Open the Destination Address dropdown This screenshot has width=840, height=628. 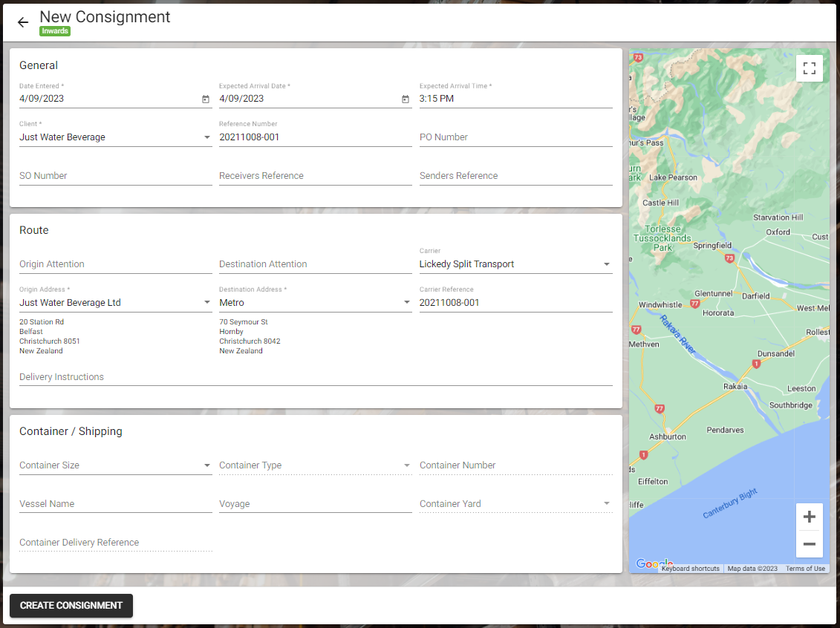click(407, 302)
